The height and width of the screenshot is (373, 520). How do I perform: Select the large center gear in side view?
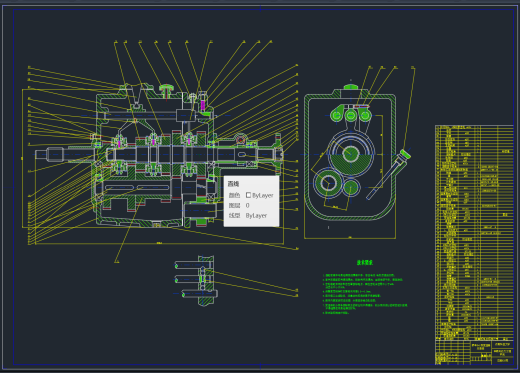[351, 154]
